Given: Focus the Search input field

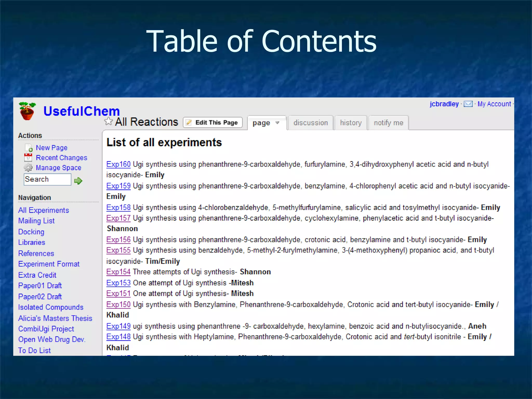Looking at the screenshot, I should point(47,179).
